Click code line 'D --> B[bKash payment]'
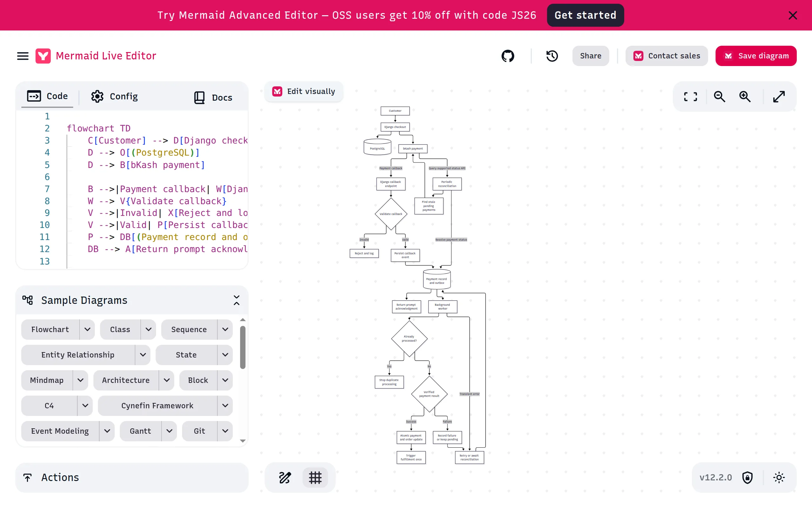Image resolution: width=812 pixels, height=508 pixels. pyautogui.click(x=146, y=165)
